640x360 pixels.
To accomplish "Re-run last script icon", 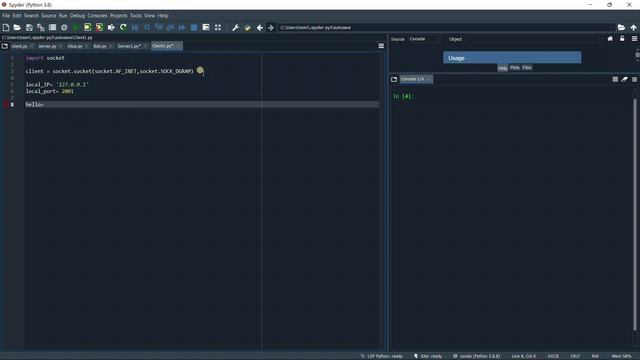I will click(x=123, y=27).
